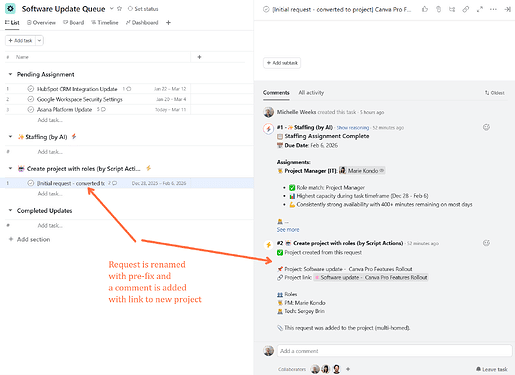This screenshot has width=515, height=375.
Task: Open Google Workspace Security Settings task
Action: click(80, 99)
